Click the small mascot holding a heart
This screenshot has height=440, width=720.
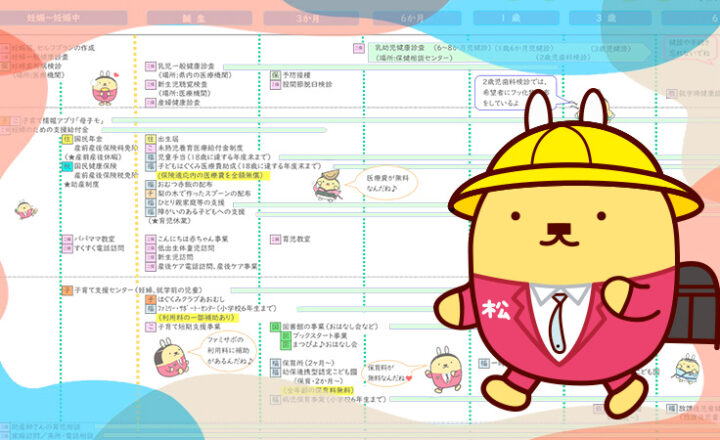click(106, 88)
